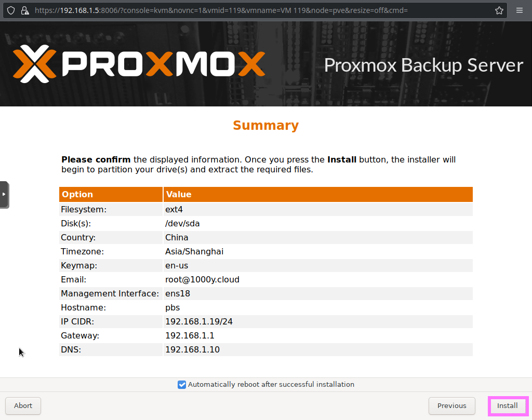Open the browser hamburger menu
The image size is (532, 420).
520,10
